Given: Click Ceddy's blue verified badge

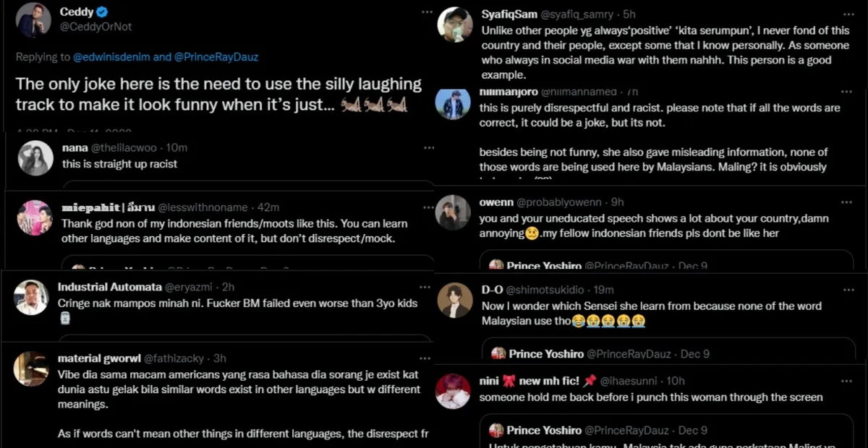Looking at the screenshot, I should tap(103, 12).
